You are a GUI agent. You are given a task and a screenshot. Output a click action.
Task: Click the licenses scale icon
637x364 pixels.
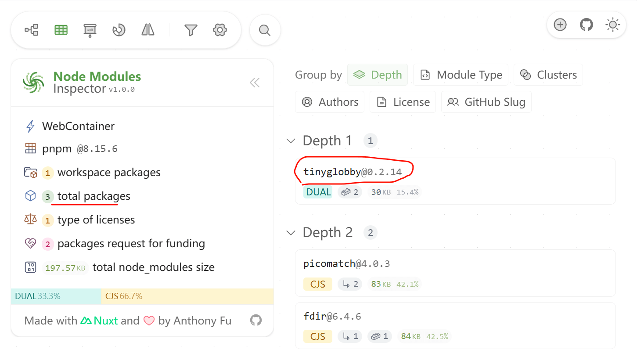(30, 220)
